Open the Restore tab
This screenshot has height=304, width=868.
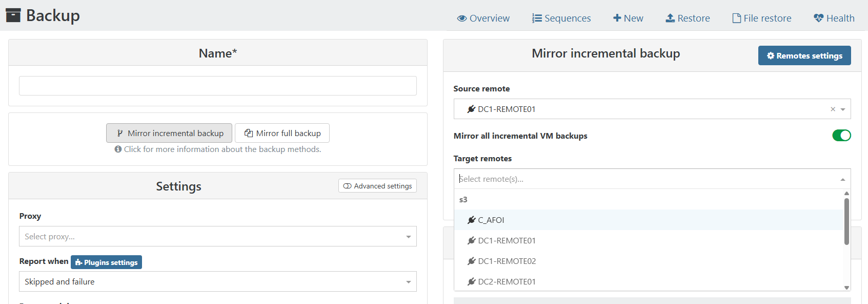pos(688,18)
